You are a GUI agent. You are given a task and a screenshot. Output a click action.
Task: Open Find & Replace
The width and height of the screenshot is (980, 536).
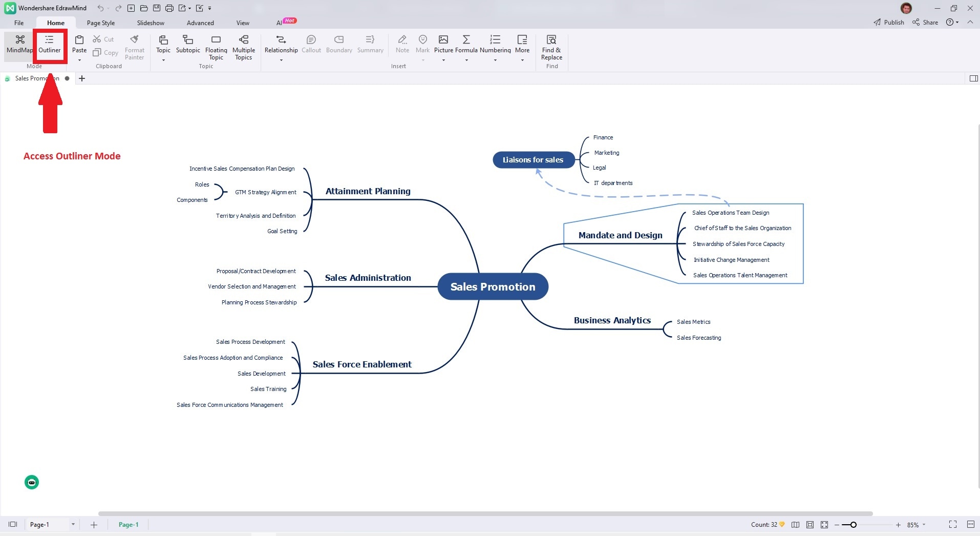551,47
